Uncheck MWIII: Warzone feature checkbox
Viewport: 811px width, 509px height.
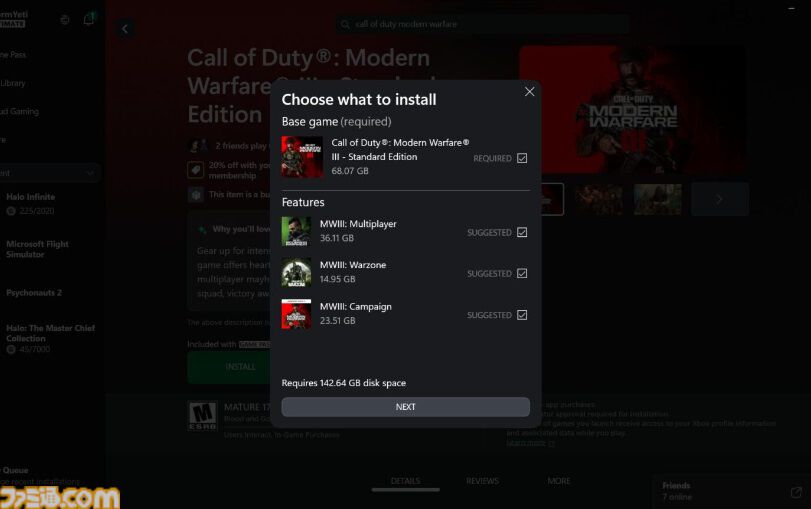click(x=522, y=273)
